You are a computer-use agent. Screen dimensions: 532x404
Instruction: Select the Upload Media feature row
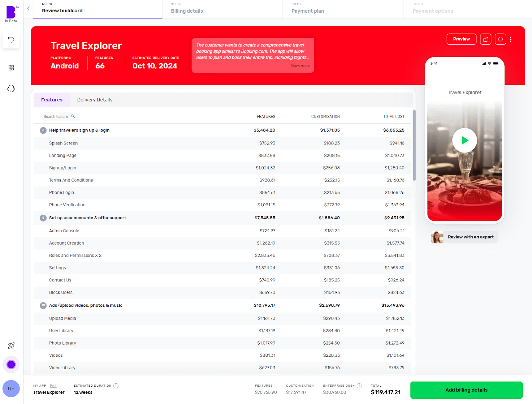pos(222,318)
